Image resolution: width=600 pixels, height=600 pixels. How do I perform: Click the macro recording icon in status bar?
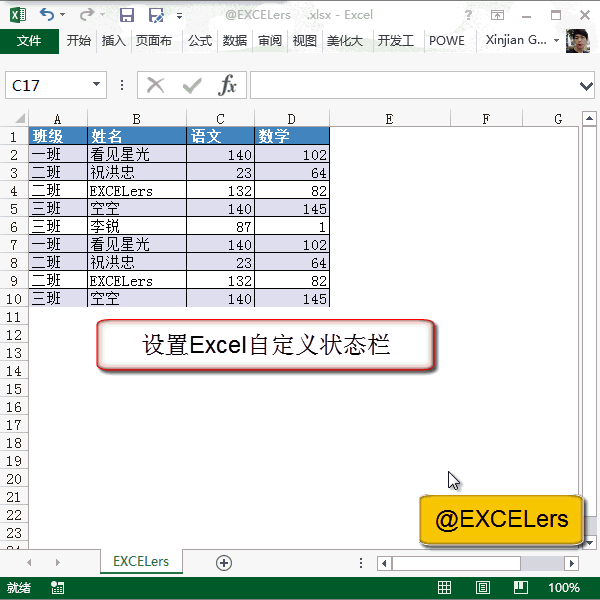coord(57,588)
